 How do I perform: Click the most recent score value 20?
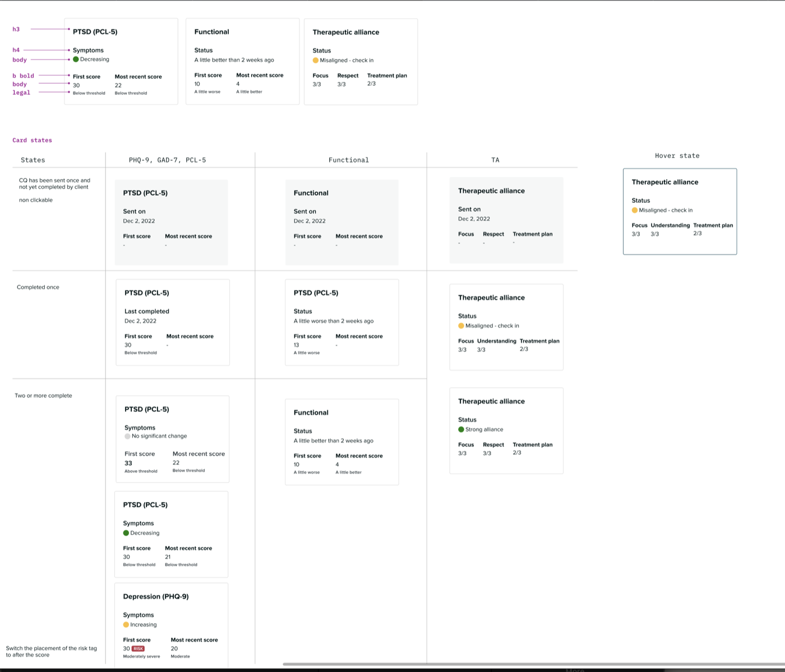(x=174, y=648)
